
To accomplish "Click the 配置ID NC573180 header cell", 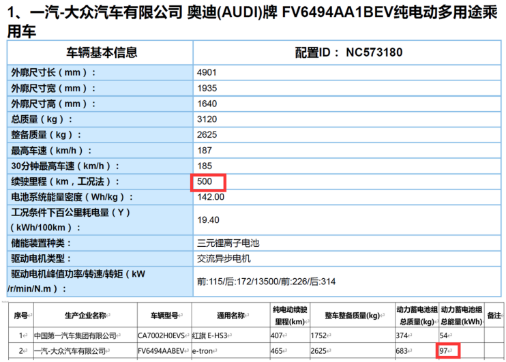I will tap(347, 52).
